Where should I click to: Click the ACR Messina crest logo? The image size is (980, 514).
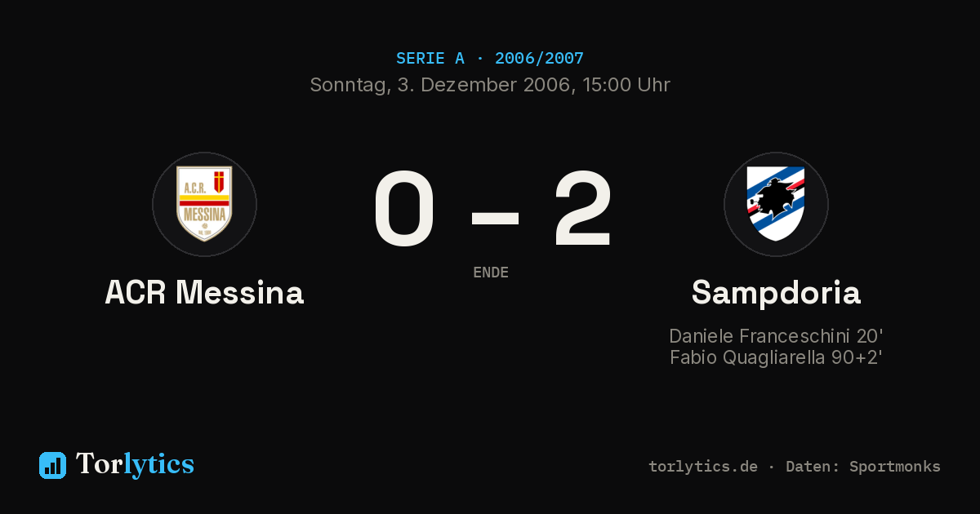pos(204,204)
